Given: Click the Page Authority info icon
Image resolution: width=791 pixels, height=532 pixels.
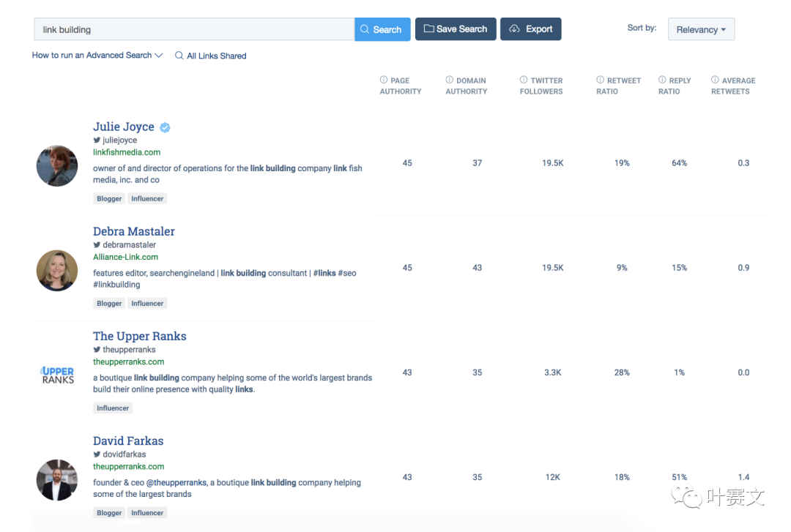Looking at the screenshot, I should [x=384, y=80].
